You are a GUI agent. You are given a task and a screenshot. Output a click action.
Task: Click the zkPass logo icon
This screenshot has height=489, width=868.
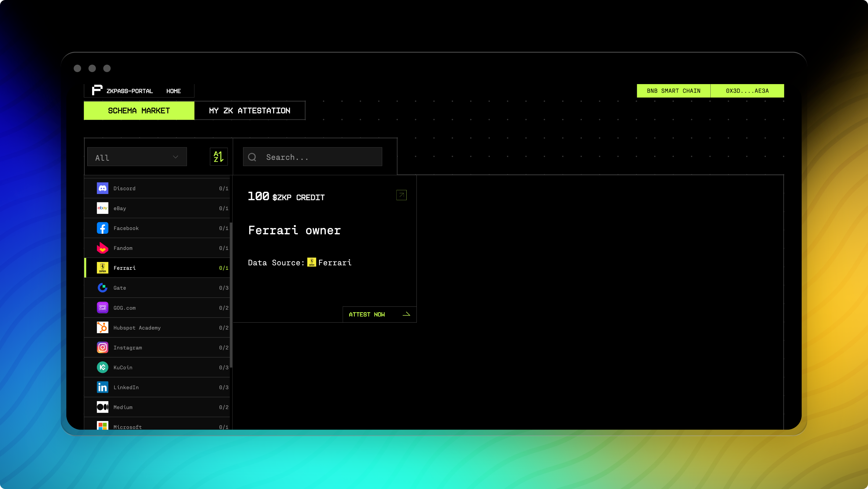pos(97,90)
